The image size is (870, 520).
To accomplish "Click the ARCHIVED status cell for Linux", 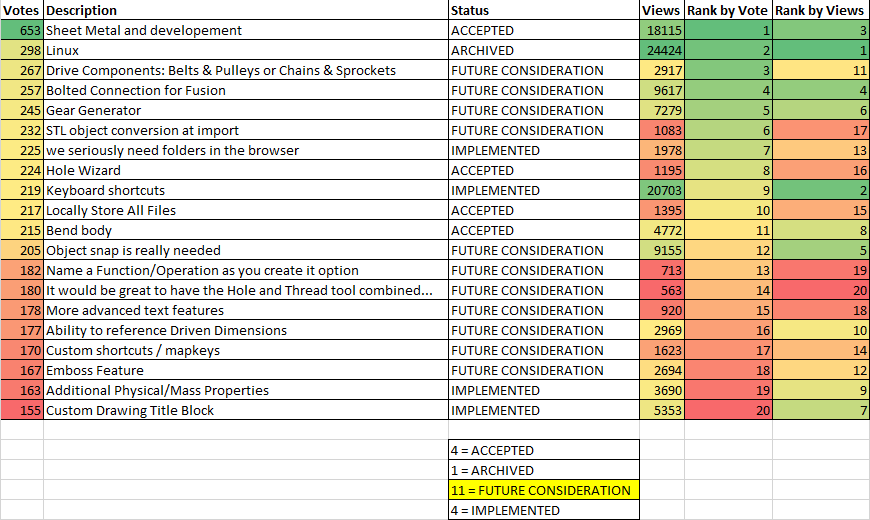I will tap(544, 50).
